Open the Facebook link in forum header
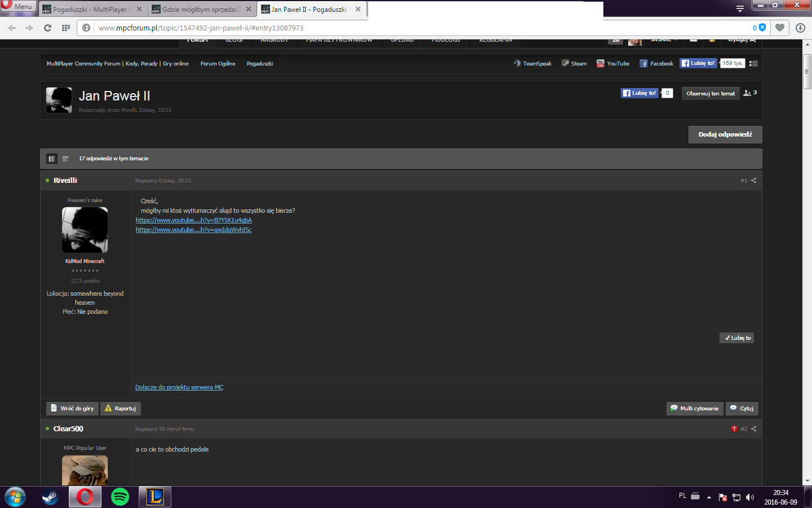Screen dimensions: 812x508 click(656, 64)
